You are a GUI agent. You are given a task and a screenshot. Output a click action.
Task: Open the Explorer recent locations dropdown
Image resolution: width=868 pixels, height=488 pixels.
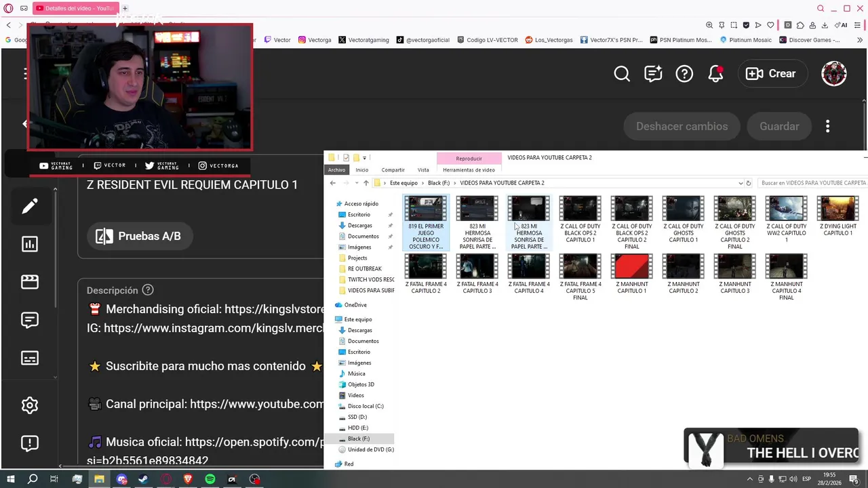[x=356, y=183]
